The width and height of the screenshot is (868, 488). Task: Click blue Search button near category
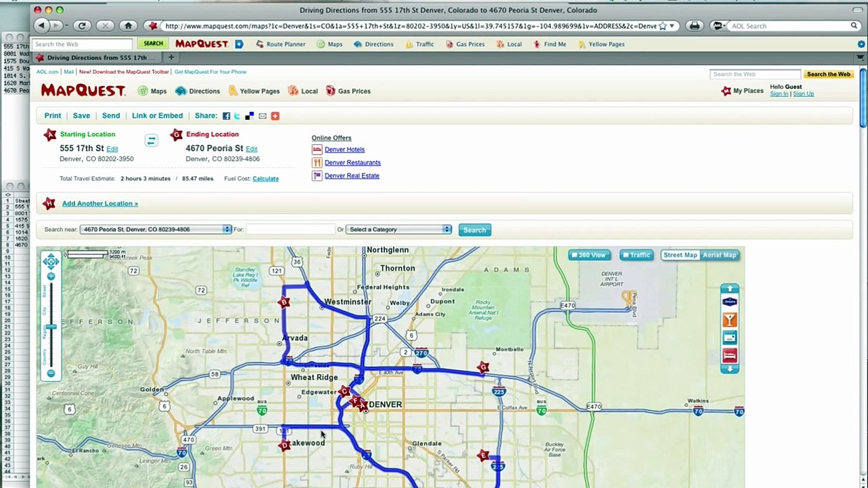[474, 230]
